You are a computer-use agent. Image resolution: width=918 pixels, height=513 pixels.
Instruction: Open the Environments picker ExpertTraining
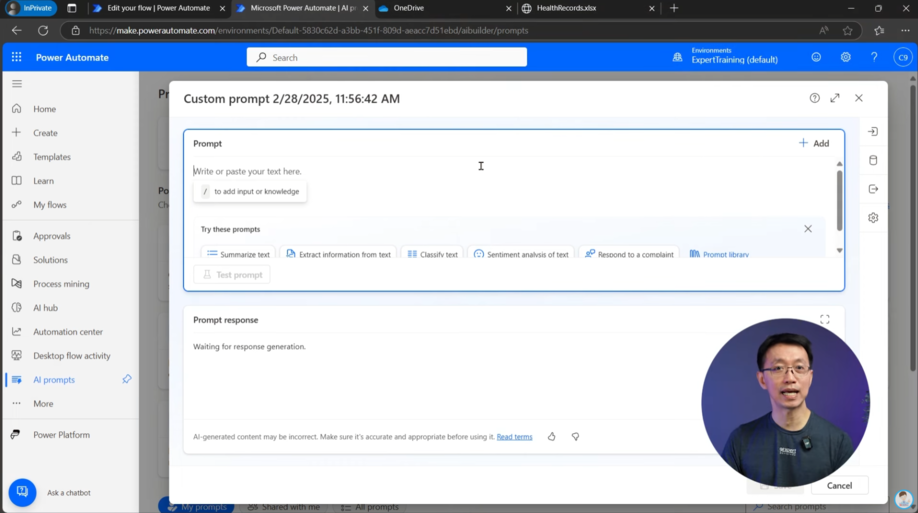[x=726, y=56]
